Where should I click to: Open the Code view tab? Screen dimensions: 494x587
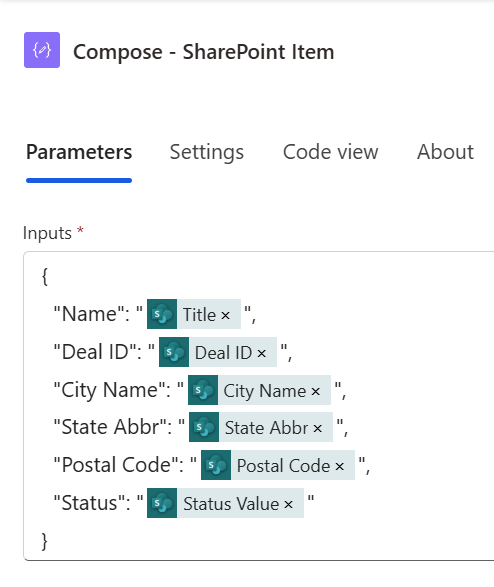[330, 152]
